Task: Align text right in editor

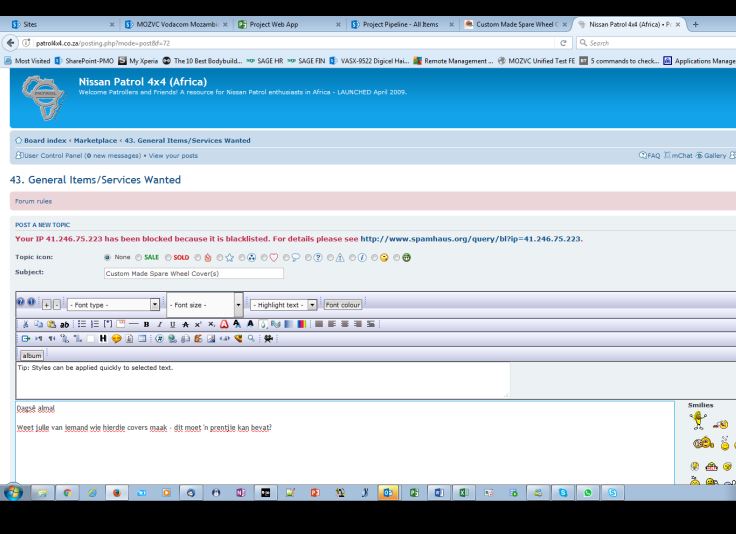Action: point(358,324)
